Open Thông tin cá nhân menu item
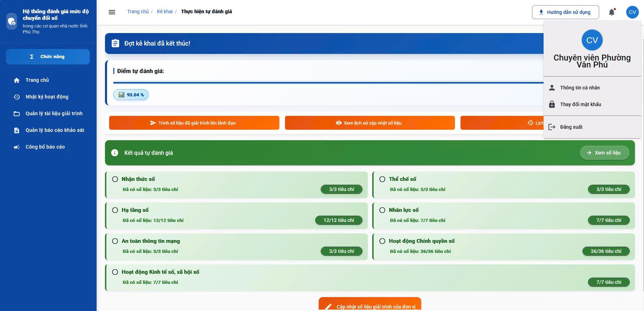This screenshot has width=644, height=311. coord(580,88)
